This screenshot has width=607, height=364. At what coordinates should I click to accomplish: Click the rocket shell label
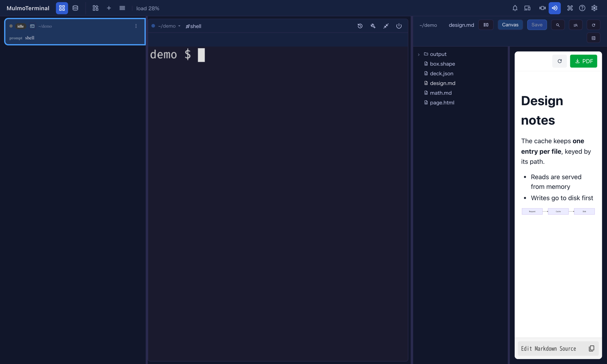point(193,26)
